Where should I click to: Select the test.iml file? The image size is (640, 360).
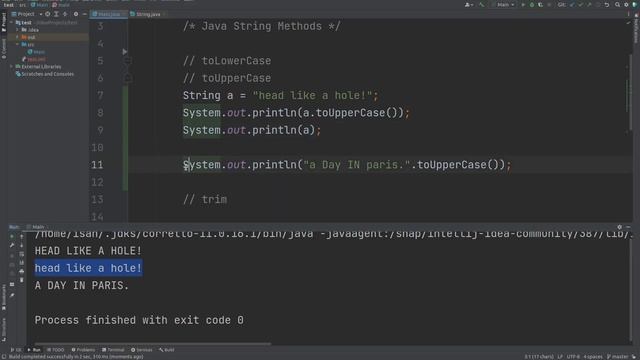33,59
